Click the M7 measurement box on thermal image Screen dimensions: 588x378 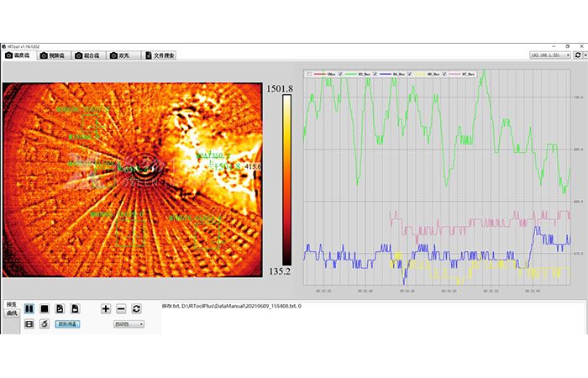(x=207, y=236)
